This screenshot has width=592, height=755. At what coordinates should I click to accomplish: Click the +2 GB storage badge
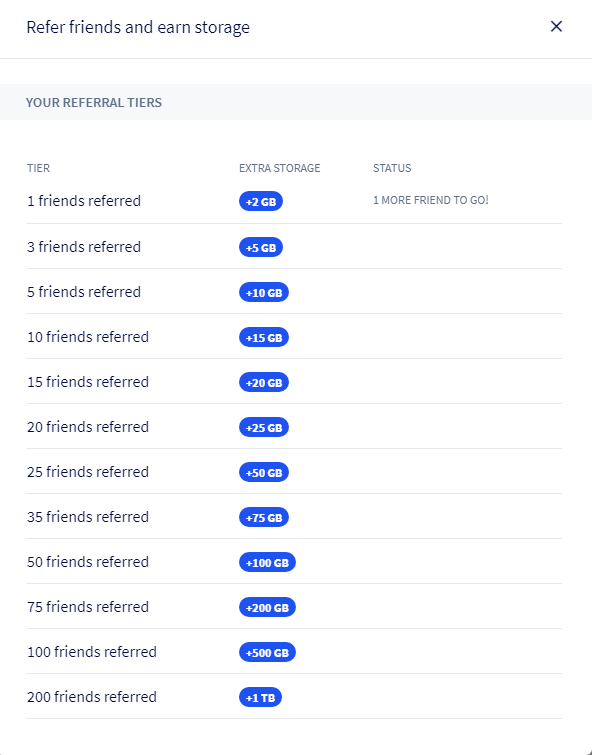click(261, 201)
